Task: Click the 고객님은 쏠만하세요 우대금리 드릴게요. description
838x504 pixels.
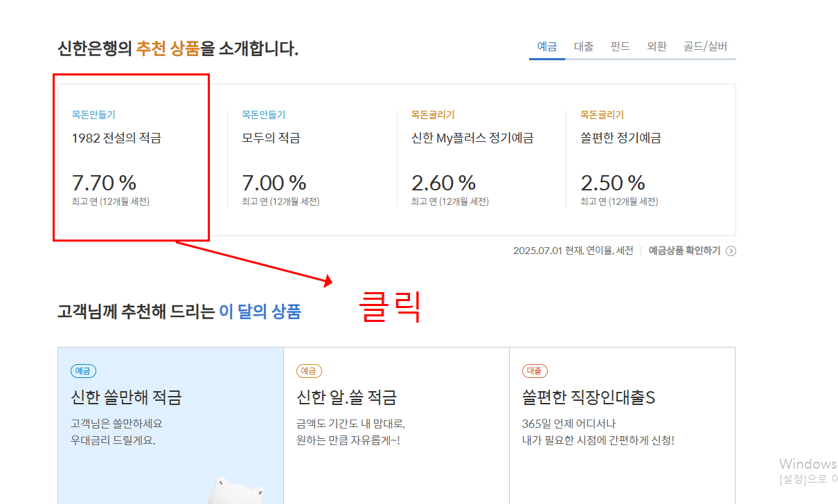Action: [116, 431]
